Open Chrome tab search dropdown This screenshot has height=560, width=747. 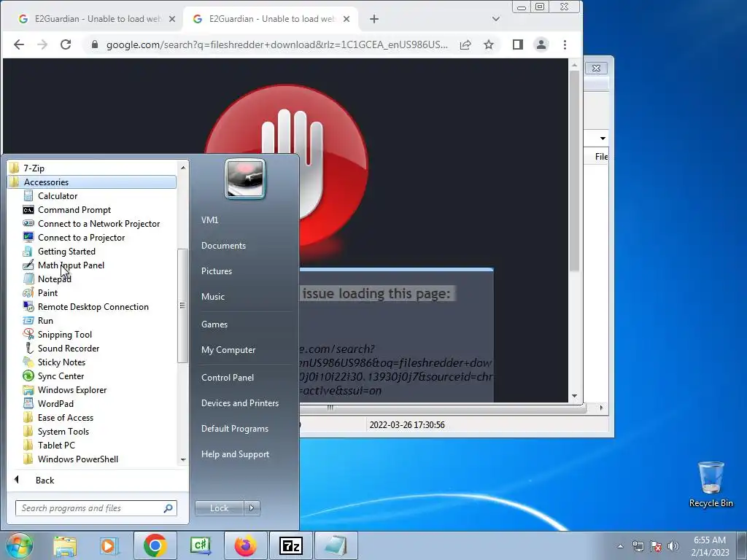495,19
